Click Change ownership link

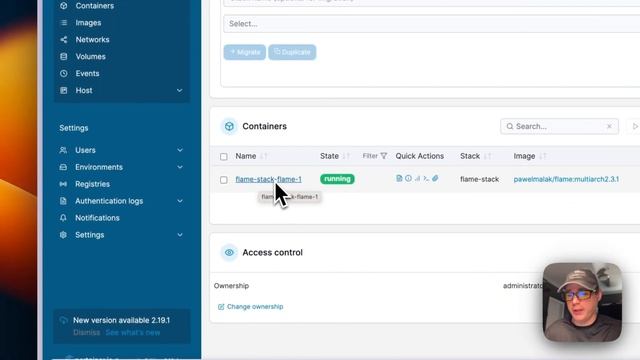251,307
